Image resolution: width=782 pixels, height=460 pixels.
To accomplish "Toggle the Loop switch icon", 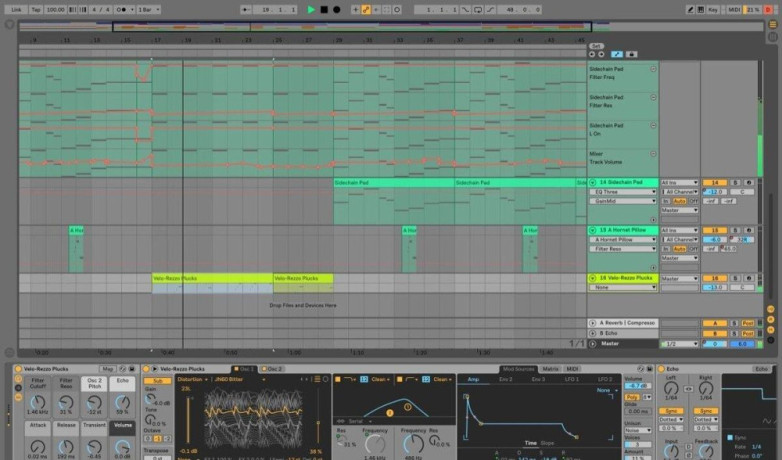I will pos(478,9).
